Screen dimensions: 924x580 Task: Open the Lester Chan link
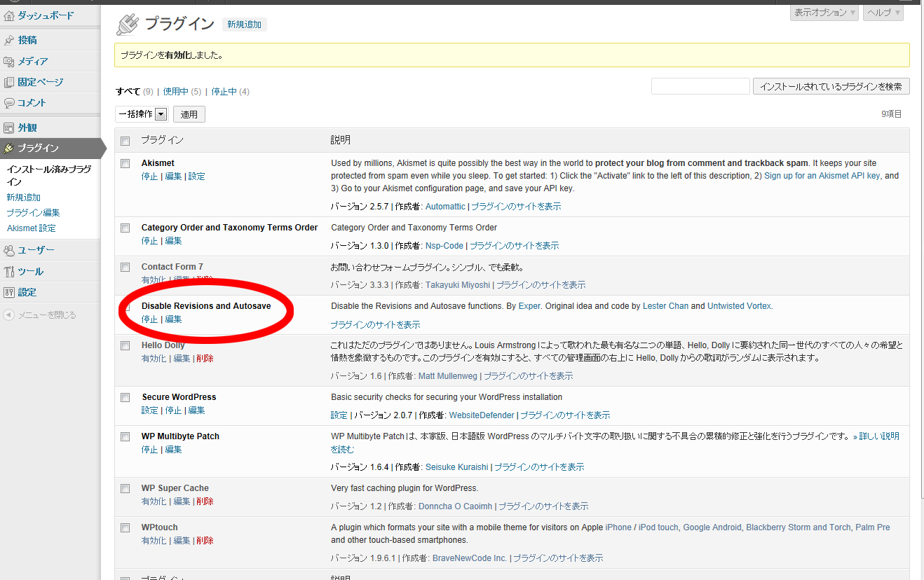pos(666,306)
